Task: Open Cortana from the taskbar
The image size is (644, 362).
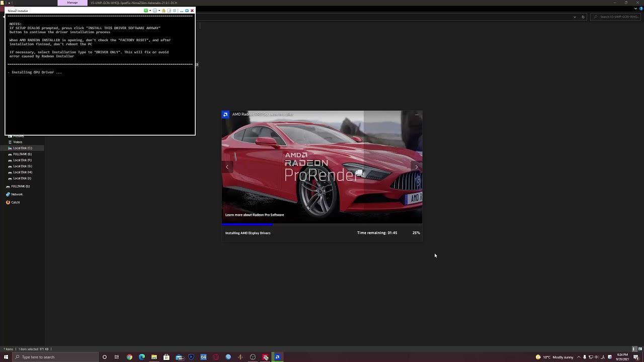Action: (x=105, y=357)
